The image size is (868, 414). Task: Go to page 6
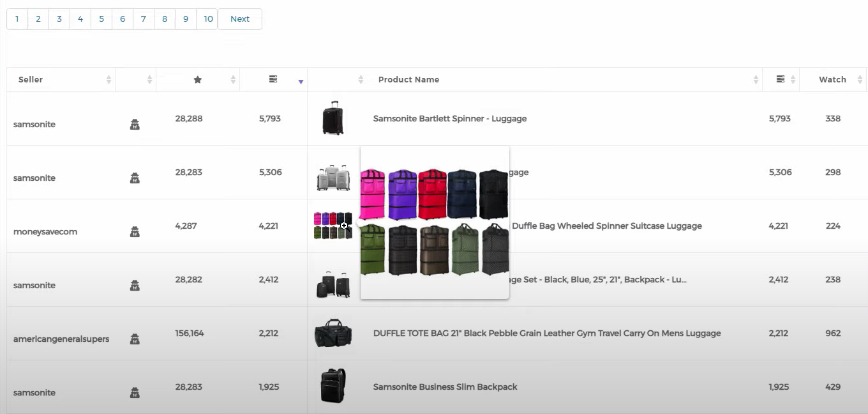(x=123, y=19)
